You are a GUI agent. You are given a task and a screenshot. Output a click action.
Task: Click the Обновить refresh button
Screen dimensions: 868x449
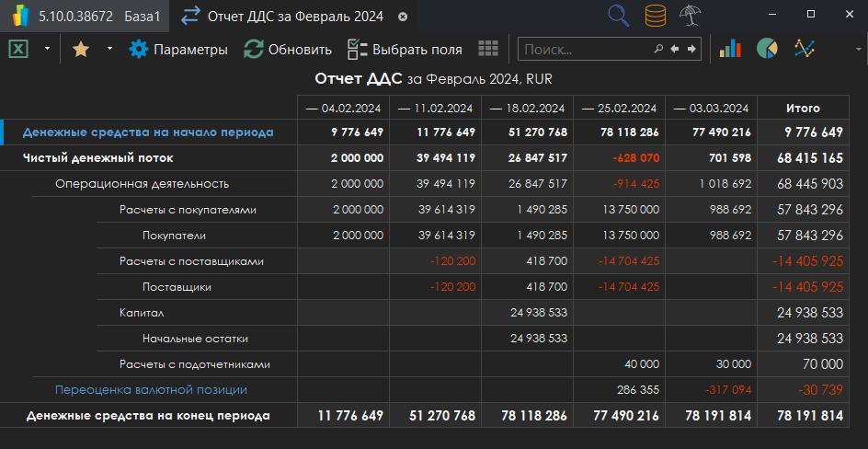click(x=287, y=50)
